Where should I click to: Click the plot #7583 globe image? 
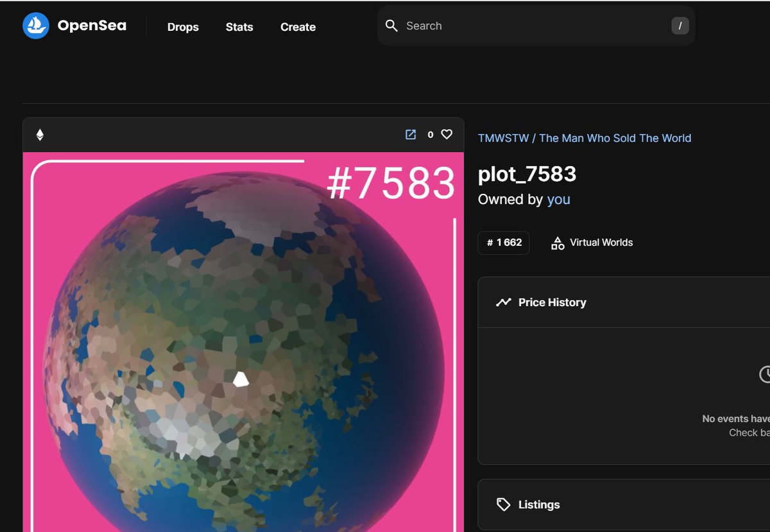(243, 342)
